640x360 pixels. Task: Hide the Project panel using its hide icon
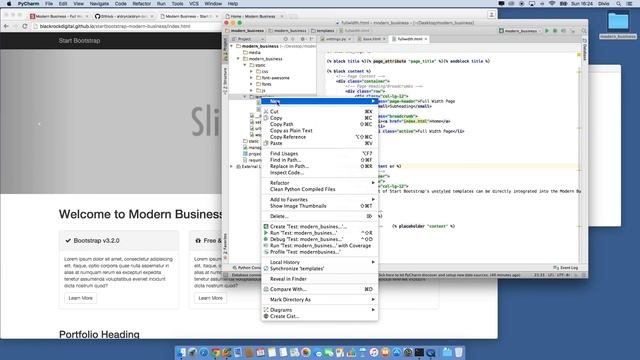pos(311,39)
